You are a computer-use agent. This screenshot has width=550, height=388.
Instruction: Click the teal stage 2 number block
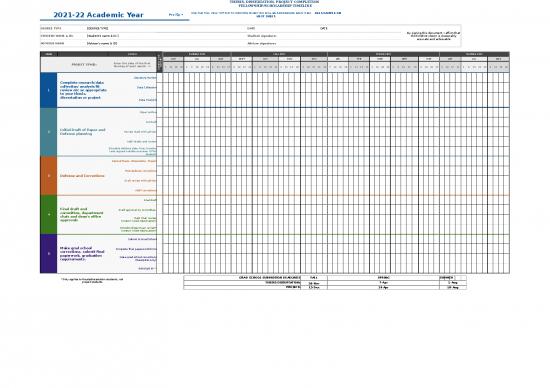point(48,132)
